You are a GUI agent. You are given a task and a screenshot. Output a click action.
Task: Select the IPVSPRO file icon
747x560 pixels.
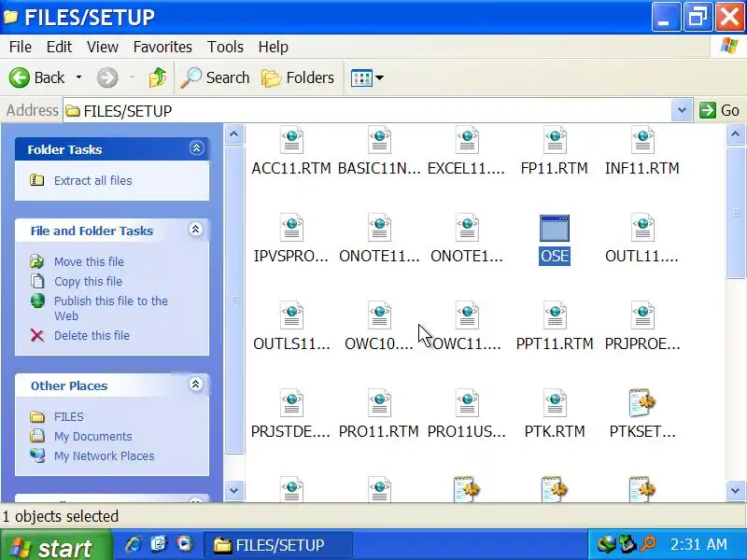tap(291, 228)
